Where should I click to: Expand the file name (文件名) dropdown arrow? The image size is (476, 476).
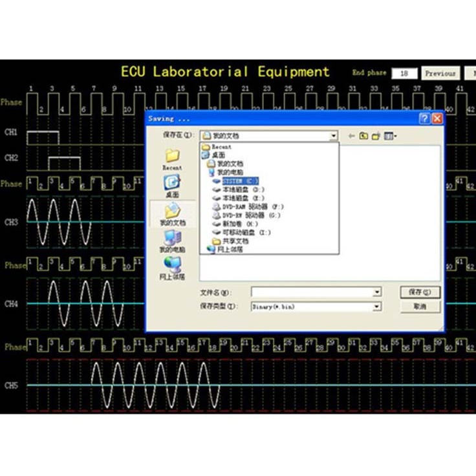376,292
